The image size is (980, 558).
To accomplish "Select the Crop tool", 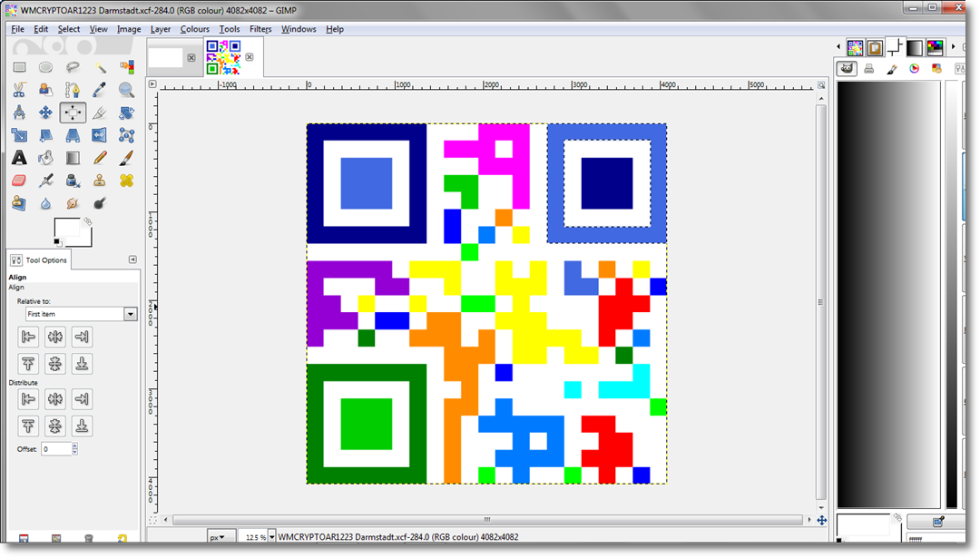I will [x=100, y=113].
